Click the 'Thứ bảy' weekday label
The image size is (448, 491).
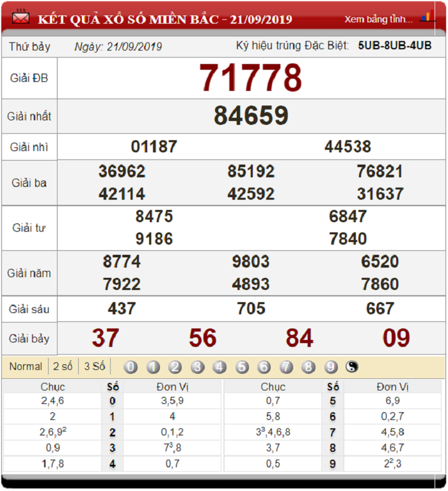click(x=29, y=47)
